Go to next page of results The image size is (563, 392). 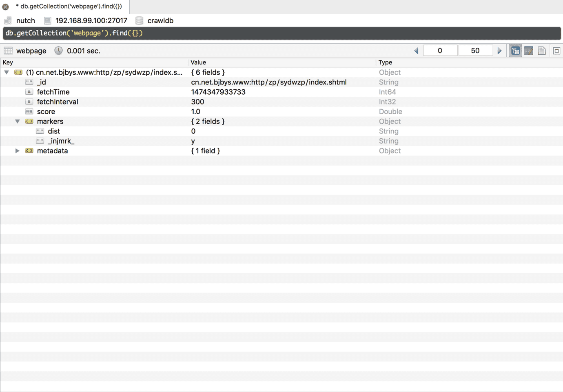click(499, 51)
